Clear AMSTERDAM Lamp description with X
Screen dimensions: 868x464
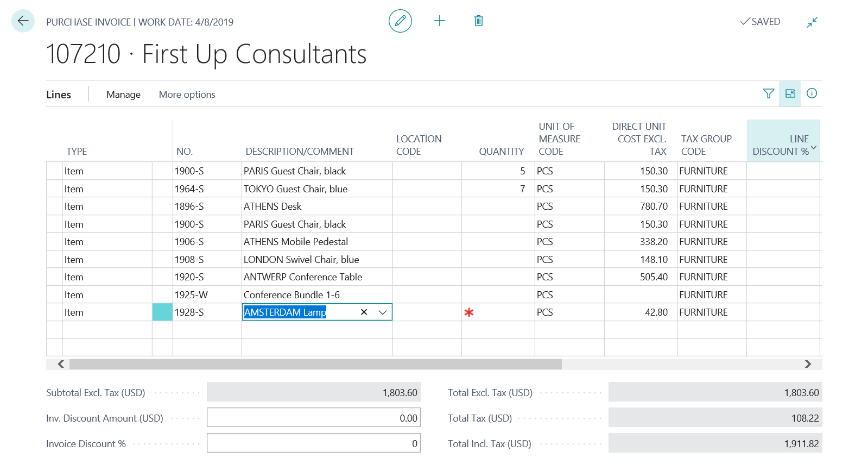(x=364, y=312)
